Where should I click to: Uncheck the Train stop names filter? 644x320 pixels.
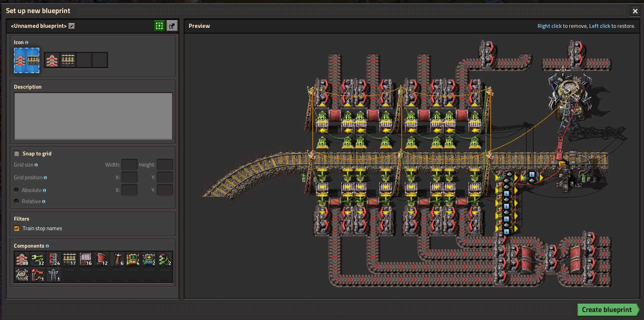pos(17,228)
